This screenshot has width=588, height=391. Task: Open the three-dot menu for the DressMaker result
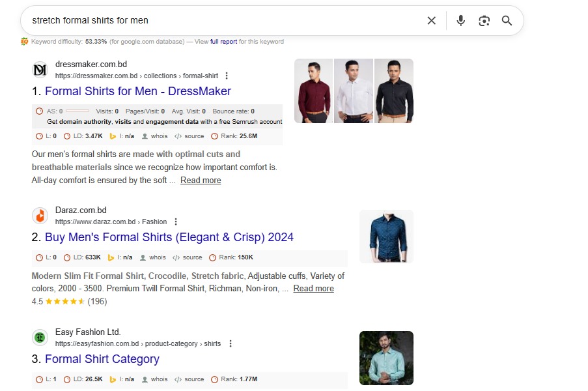[x=227, y=76]
